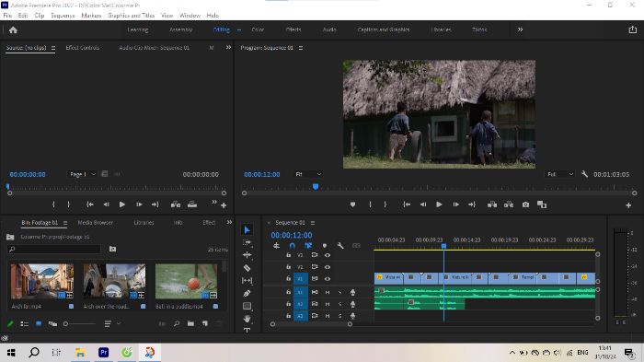Open Quick Export share icon
Viewport: 644px width, 362px height.
click(x=633, y=29)
